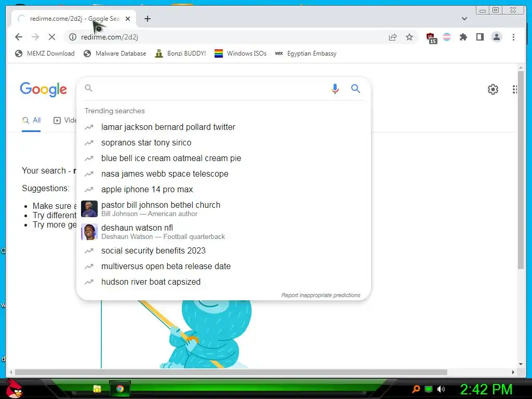Bookmark this tab with the star icon
Viewport: 532px width, 399px height.
click(x=409, y=37)
